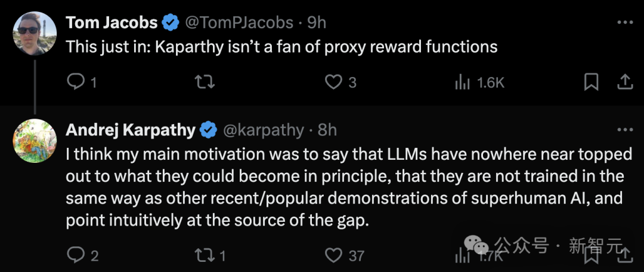Reply to Tom Jacobs' tweet
The image size is (644, 272).
click(x=76, y=82)
